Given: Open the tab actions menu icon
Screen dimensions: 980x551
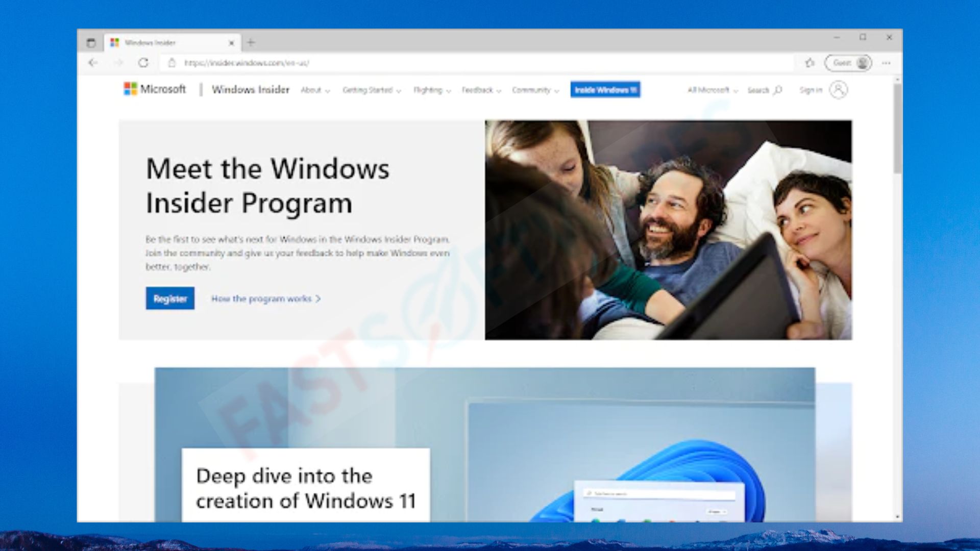Looking at the screenshot, I should pyautogui.click(x=91, y=43).
